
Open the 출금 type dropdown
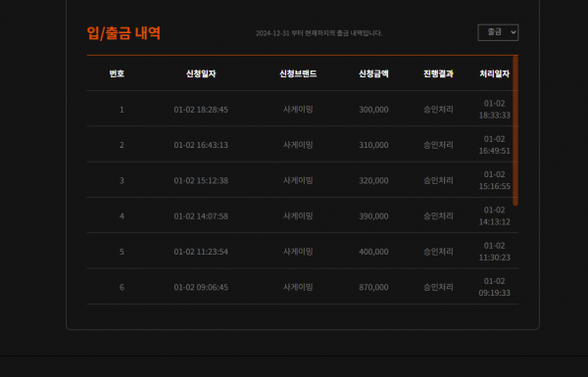498,32
